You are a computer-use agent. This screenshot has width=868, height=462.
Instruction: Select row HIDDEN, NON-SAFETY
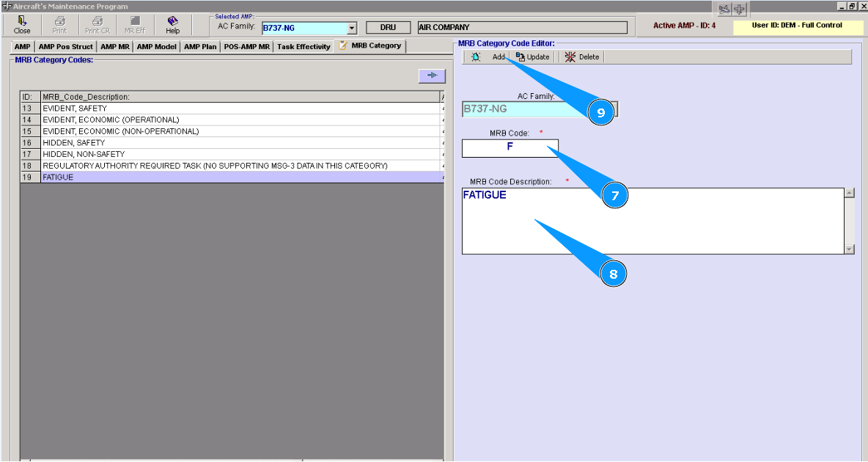point(232,154)
